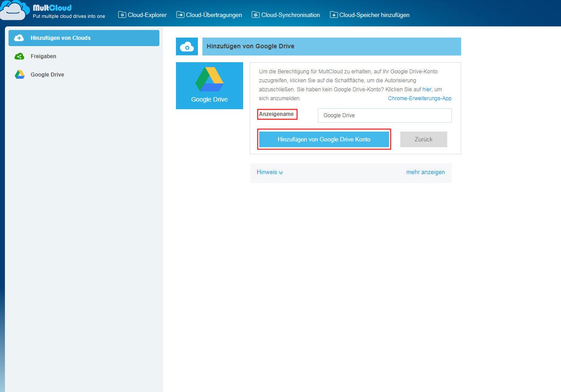Focus the Anzeigename input field

pyautogui.click(x=385, y=115)
